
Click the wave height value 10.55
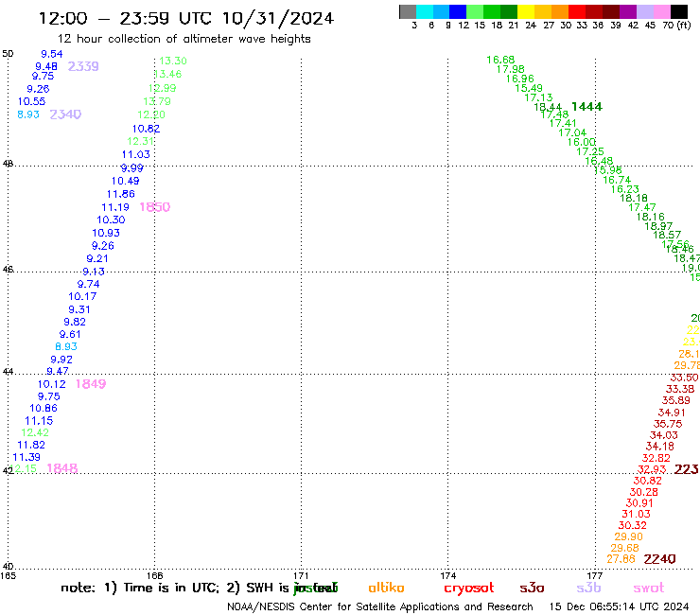(31, 101)
